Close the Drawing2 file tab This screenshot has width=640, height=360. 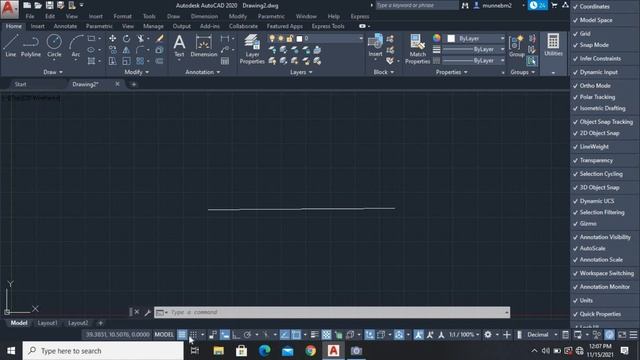tap(117, 84)
